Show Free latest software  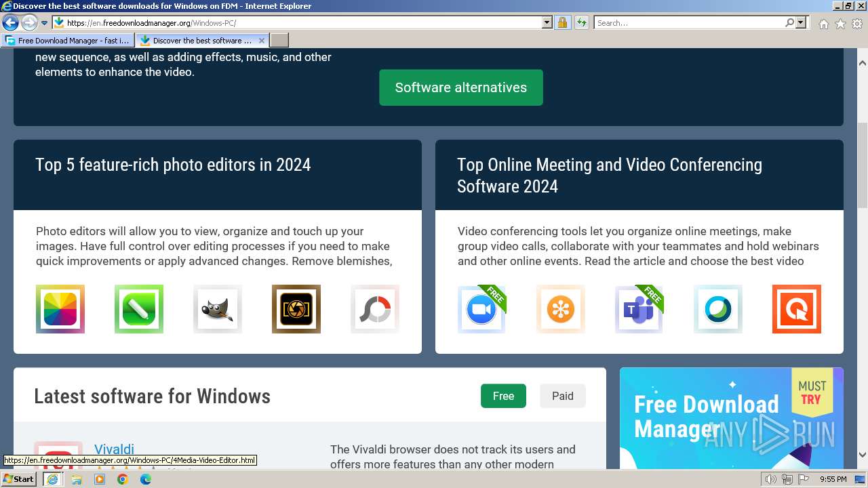tap(503, 396)
